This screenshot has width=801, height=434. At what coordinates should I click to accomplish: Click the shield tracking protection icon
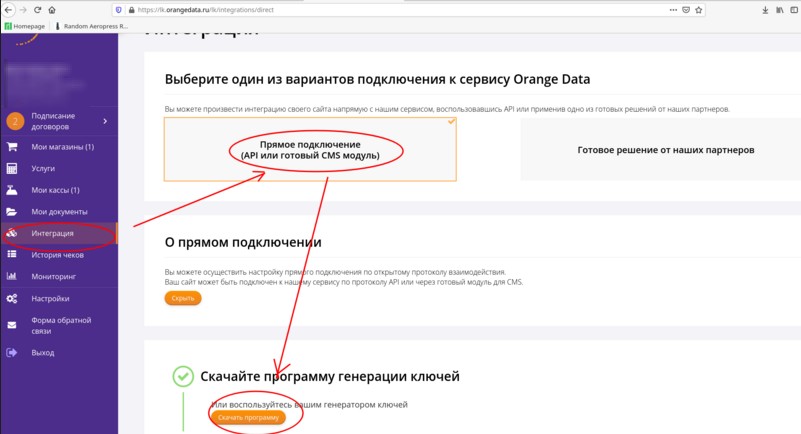pos(119,10)
